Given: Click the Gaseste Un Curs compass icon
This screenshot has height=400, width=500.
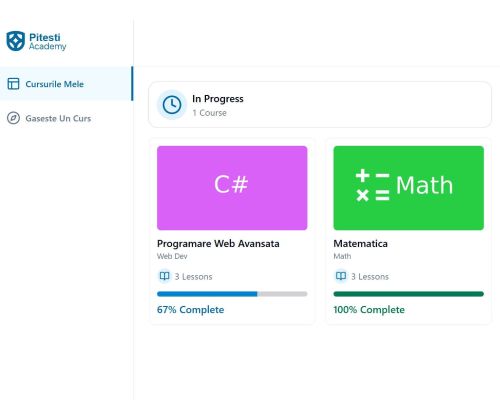Looking at the screenshot, I should click(x=13, y=118).
